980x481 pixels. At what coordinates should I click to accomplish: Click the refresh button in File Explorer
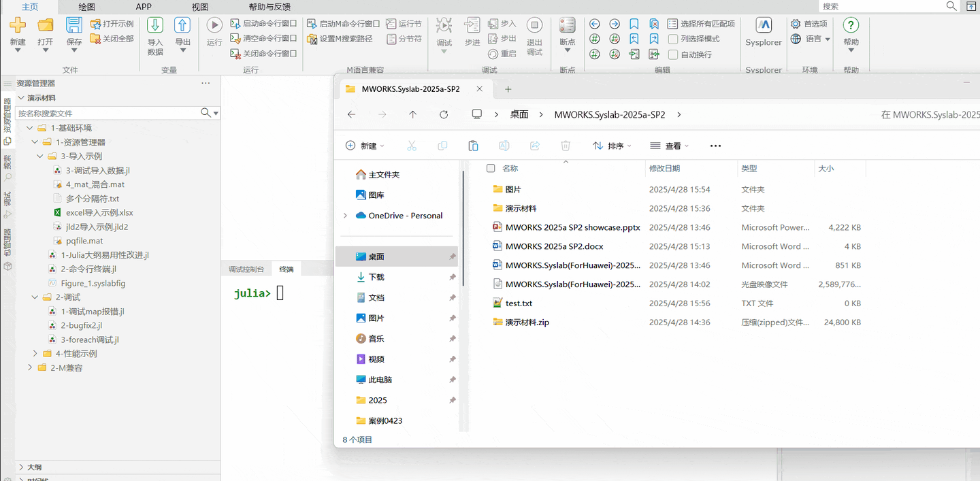click(x=444, y=114)
